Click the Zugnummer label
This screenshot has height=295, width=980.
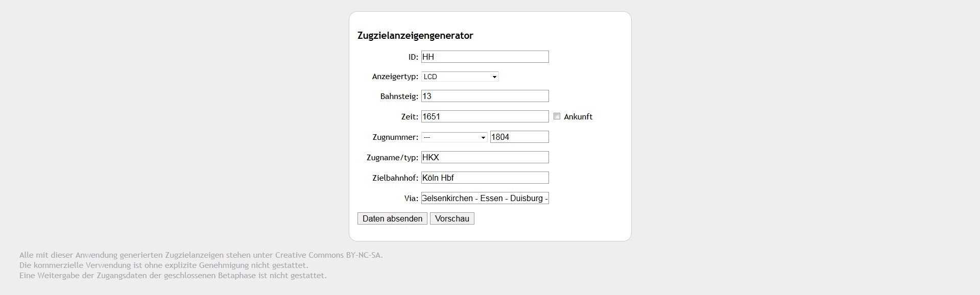[x=395, y=137]
